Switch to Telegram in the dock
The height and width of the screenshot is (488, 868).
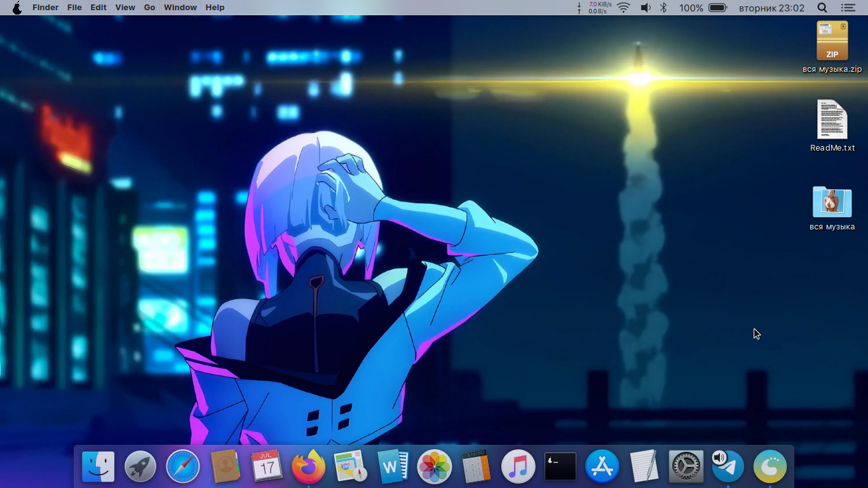pos(728,467)
